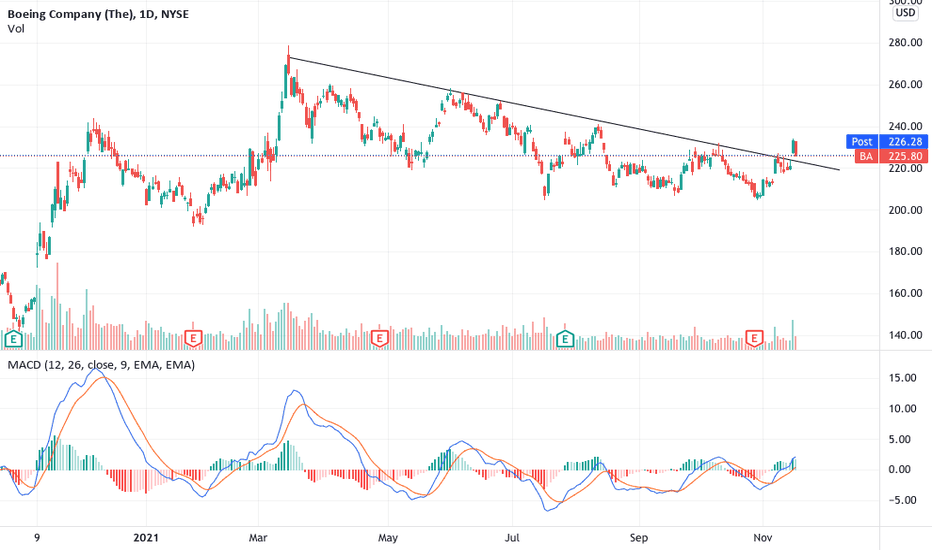Click the 9 date label on time axis
The width and height of the screenshot is (932, 550).
[x=37, y=538]
